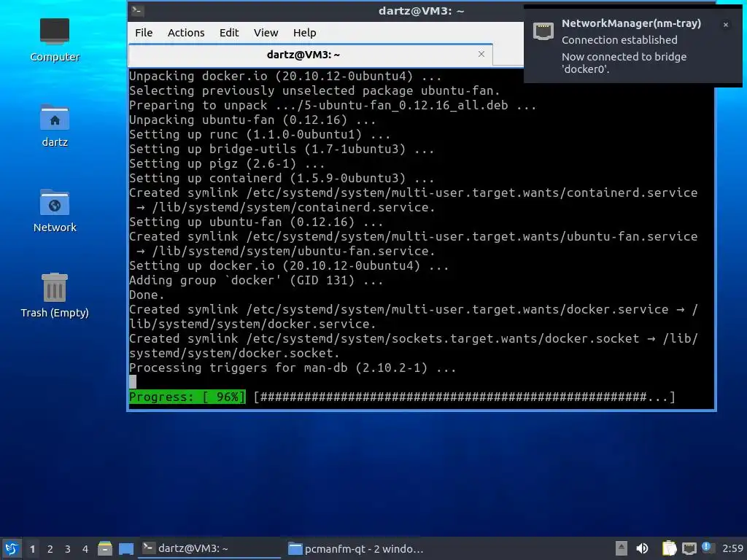The image size is (747, 560).
Task: Click the 96% progress indicator
Action: pos(187,397)
